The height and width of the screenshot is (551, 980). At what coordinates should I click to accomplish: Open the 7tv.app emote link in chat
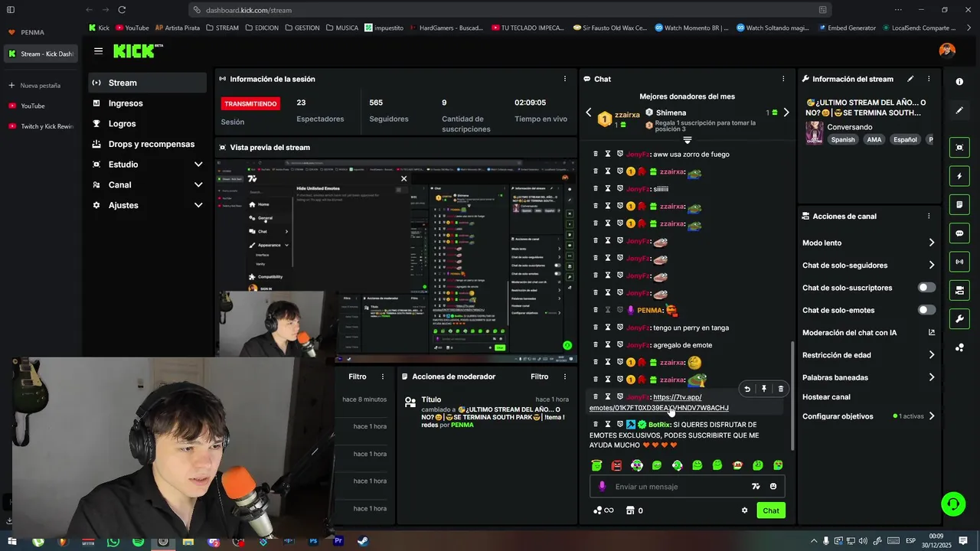(658, 403)
